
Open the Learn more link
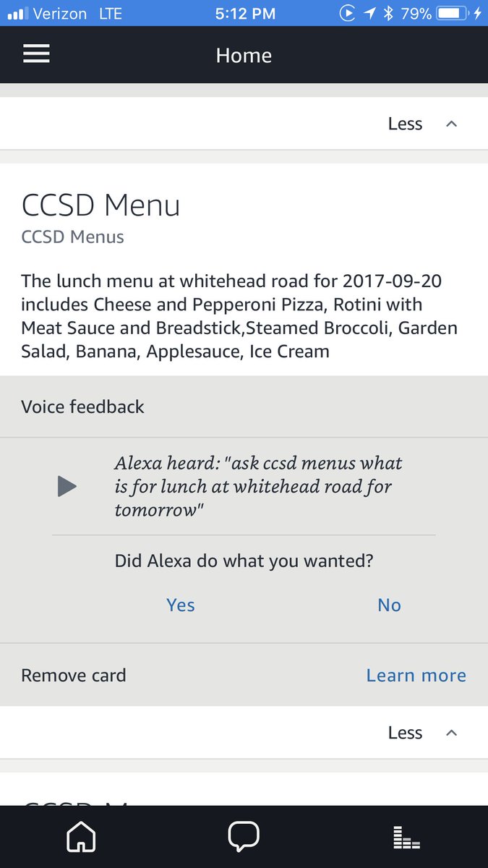click(x=416, y=675)
